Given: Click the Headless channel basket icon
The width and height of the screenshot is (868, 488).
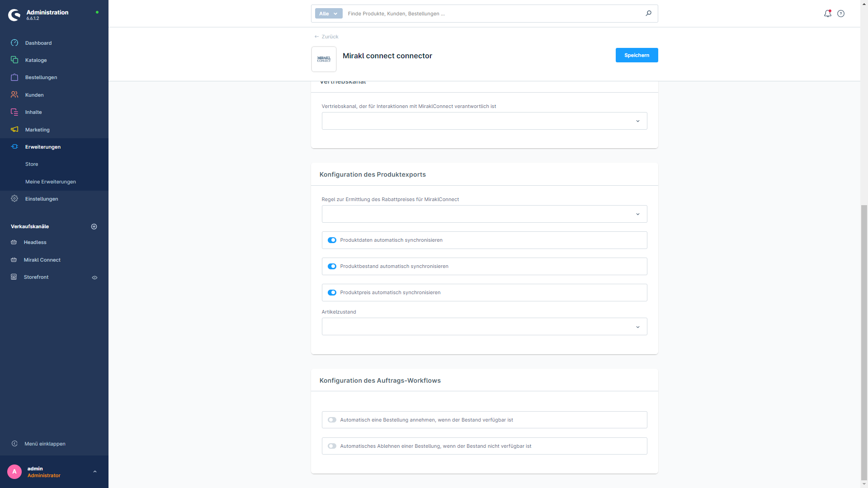Looking at the screenshot, I should click(14, 243).
